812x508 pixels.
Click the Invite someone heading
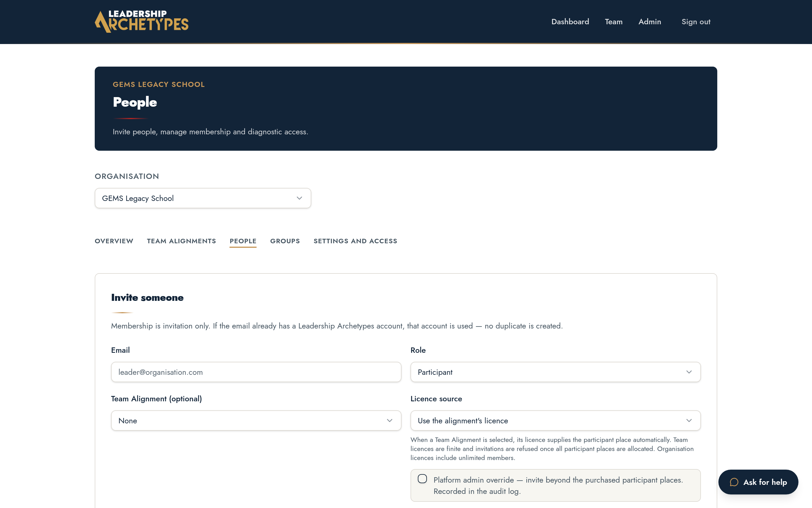pos(147,297)
